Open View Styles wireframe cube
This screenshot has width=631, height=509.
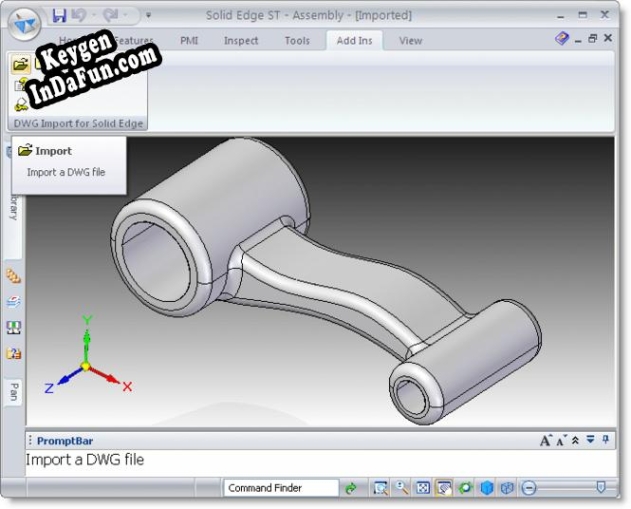pos(507,488)
